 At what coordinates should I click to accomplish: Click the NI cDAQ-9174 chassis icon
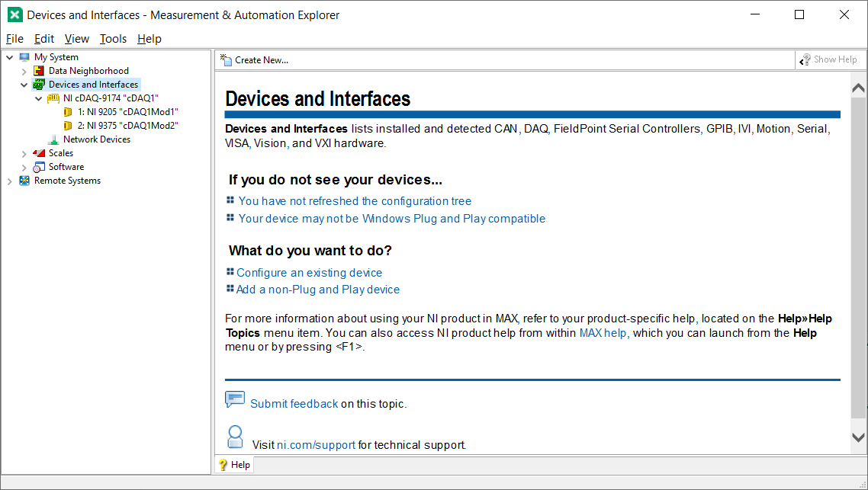53,98
